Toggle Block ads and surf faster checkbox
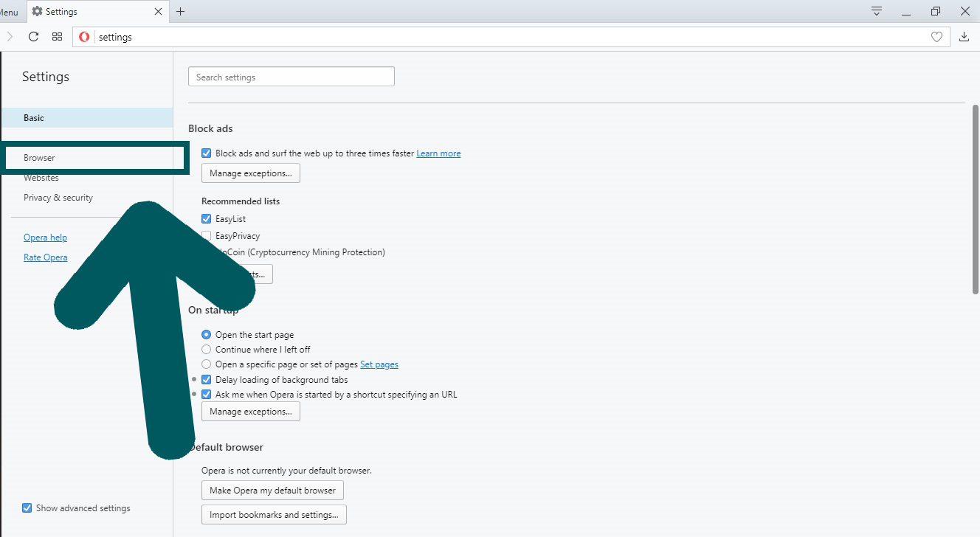This screenshot has width=980, height=537. coord(207,153)
